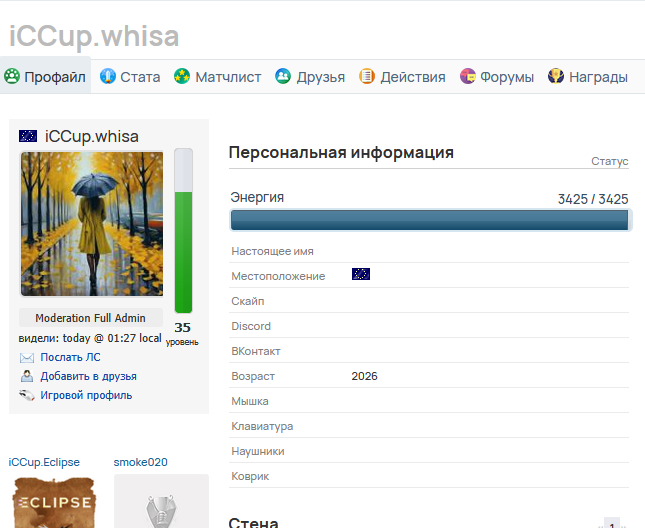Click the Статус label in header
The image size is (645, 528).
click(610, 161)
